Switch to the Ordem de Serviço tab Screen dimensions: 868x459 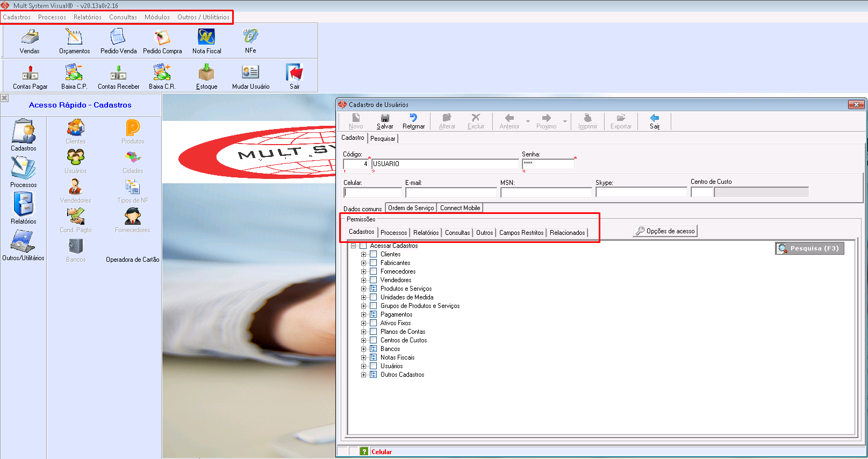click(x=411, y=208)
